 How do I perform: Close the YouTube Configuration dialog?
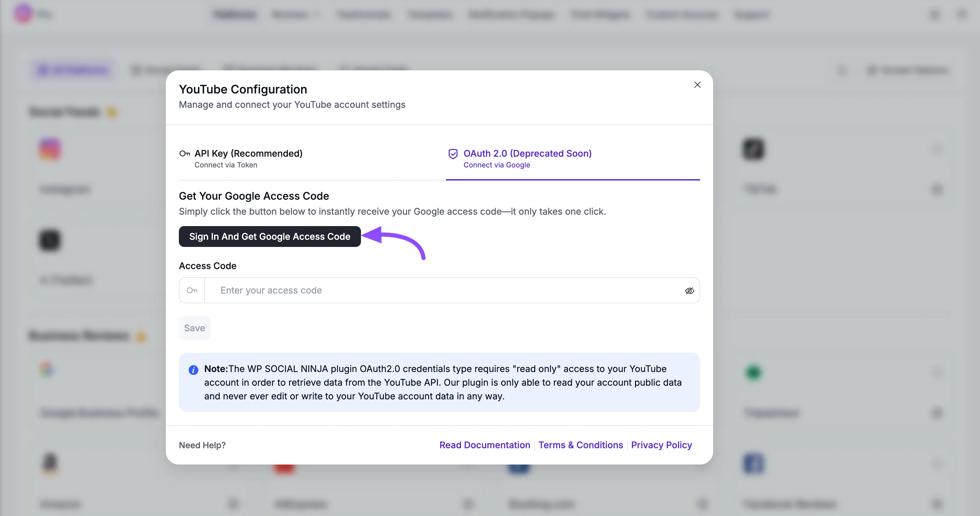[697, 85]
